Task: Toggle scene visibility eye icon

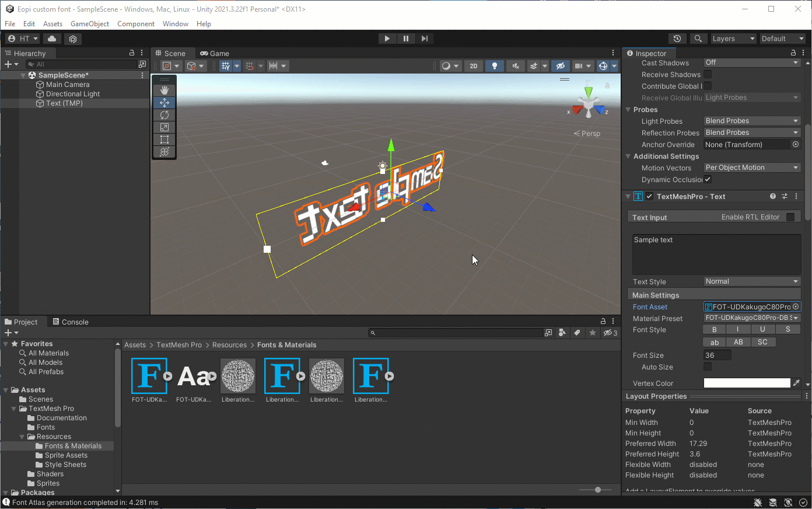Action: tap(561, 66)
